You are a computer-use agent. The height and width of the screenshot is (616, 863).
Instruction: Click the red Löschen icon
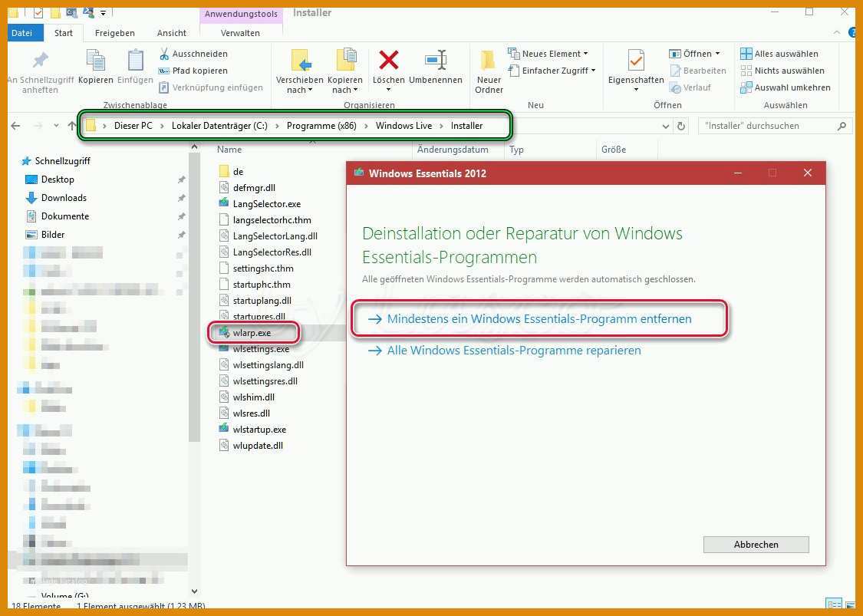[x=389, y=60]
